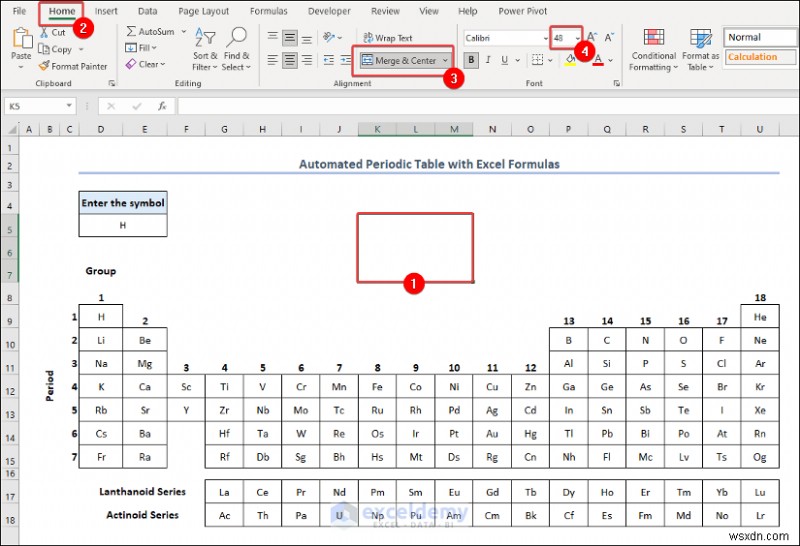800x546 pixels.
Task: Open Format as Table gallery
Action: click(x=701, y=50)
